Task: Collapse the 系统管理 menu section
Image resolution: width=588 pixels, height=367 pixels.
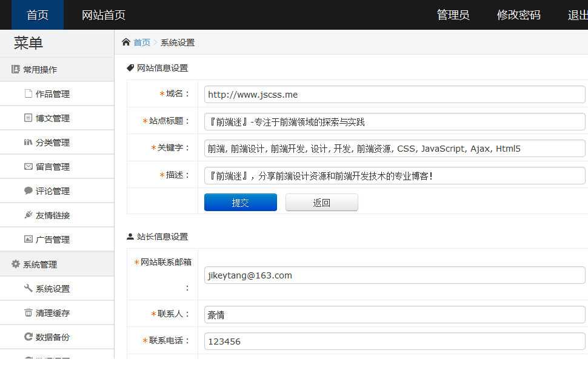Action: (x=57, y=264)
